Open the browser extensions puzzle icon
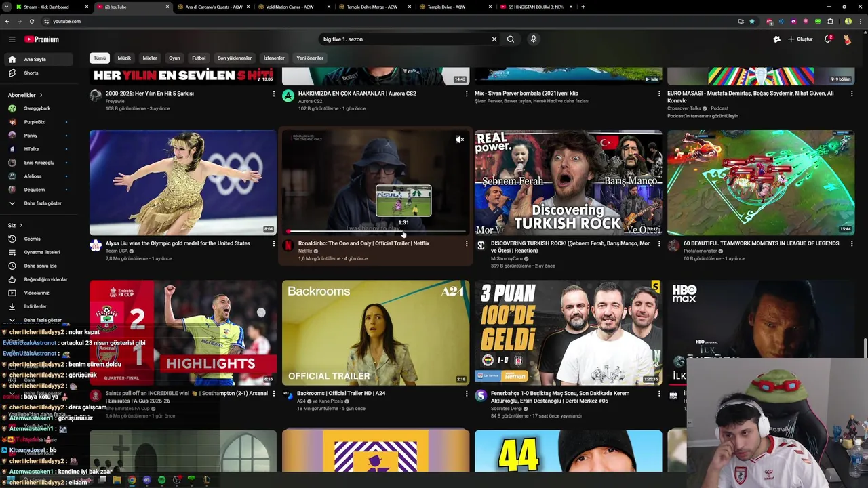868x488 pixels. [830, 21]
